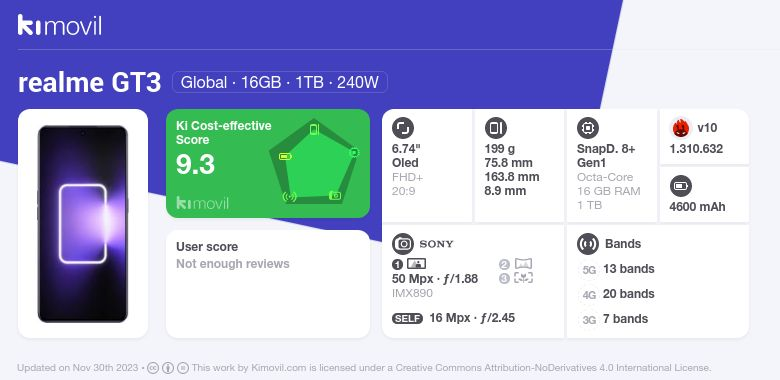Click the SELF selfie camera badge
780x380 pixels.
pyautogui.click(x=407, y=318)
